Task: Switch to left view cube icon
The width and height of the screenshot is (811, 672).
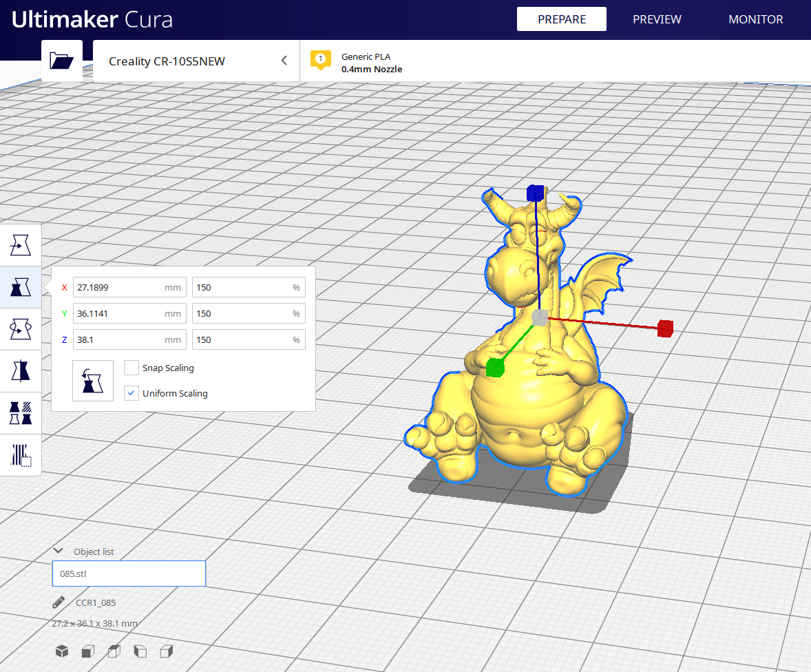Action: (x=140, y=651)
